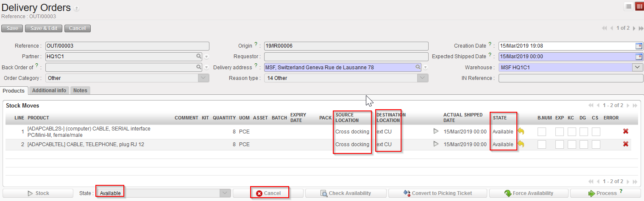This screenshot has width=644, height=201.
Task: Click the Save & Edit button
Action: [x=44, y=28]
